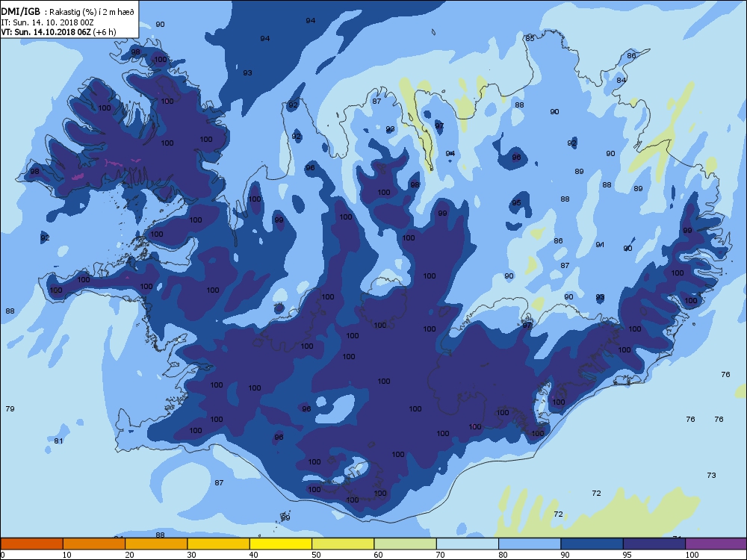Click the humidity value '85' on the map

pyautogui.click(x=530, y=39)
